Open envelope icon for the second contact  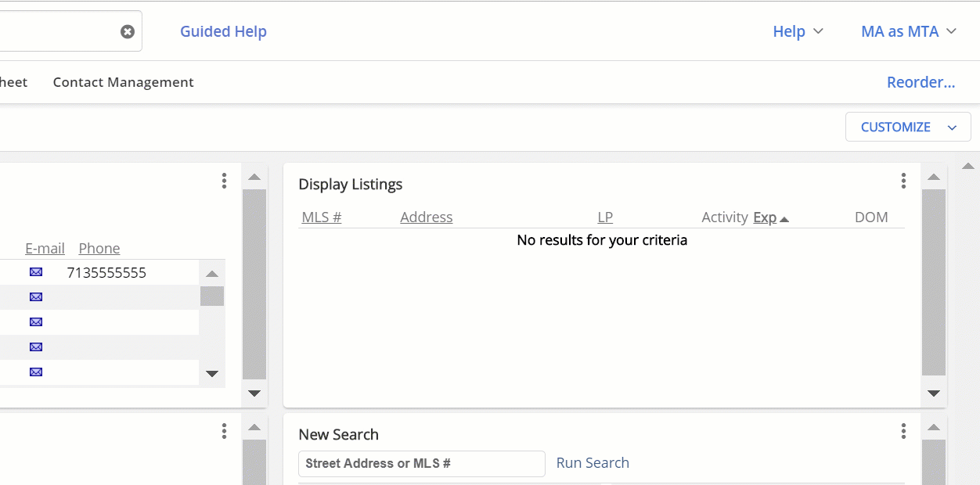click(35, 296)
